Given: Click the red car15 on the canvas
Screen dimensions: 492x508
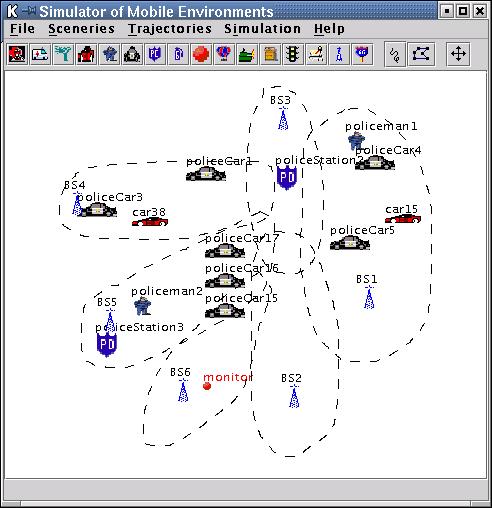Looking at the screenshot, I should pyautogui.click(x=403, y=219).
